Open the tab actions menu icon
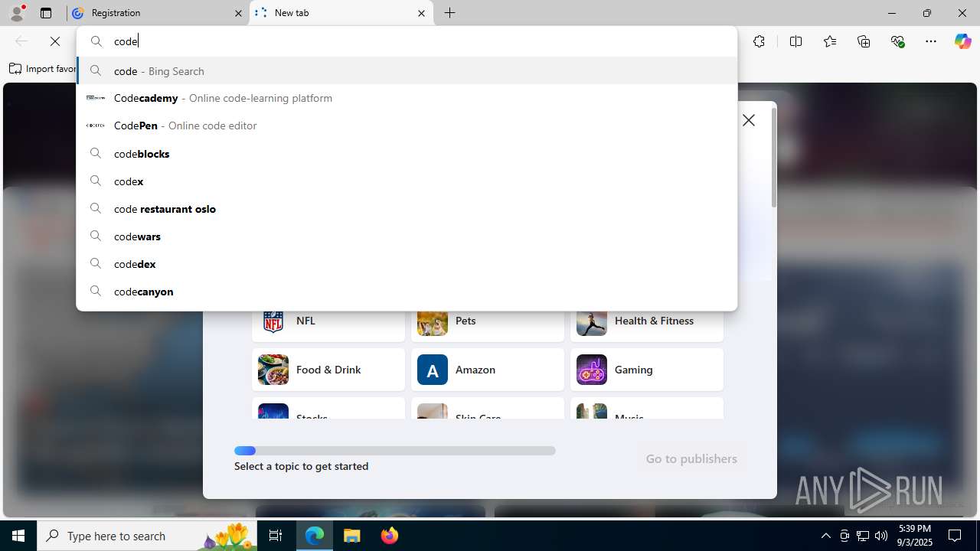 coord(46,13)
